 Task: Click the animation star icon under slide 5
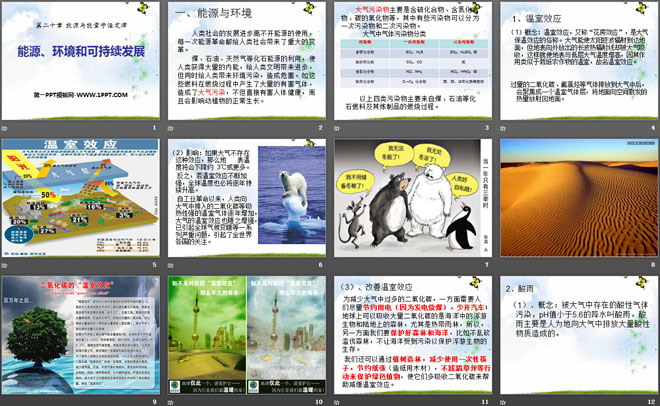pos(5,265)
